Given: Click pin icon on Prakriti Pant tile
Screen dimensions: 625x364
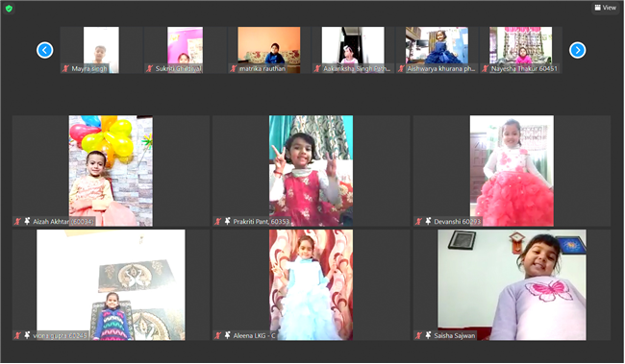Looking at the screenshot, I should [x=227, y=221].
